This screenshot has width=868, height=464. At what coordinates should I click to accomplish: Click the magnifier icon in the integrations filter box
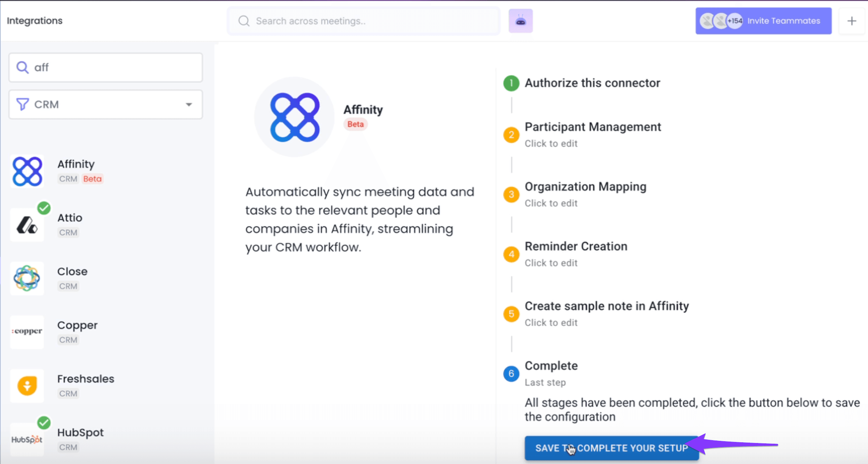(x=22, y=67)
